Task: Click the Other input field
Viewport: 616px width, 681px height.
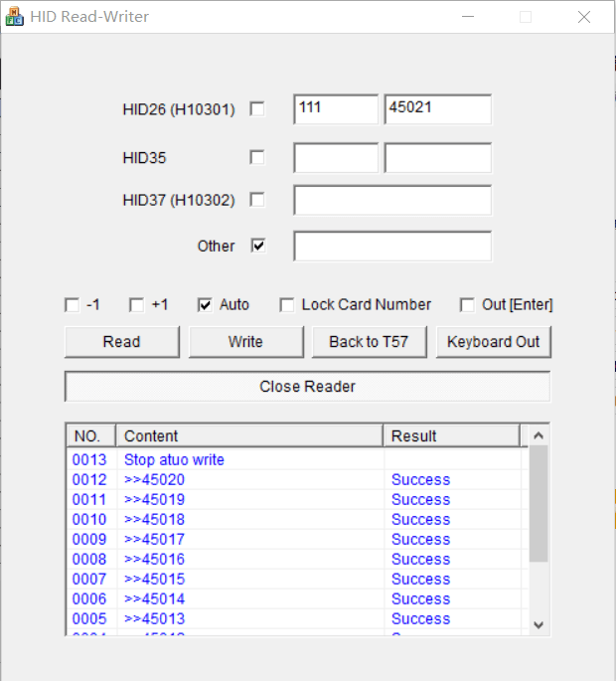Action: point(392,247)
